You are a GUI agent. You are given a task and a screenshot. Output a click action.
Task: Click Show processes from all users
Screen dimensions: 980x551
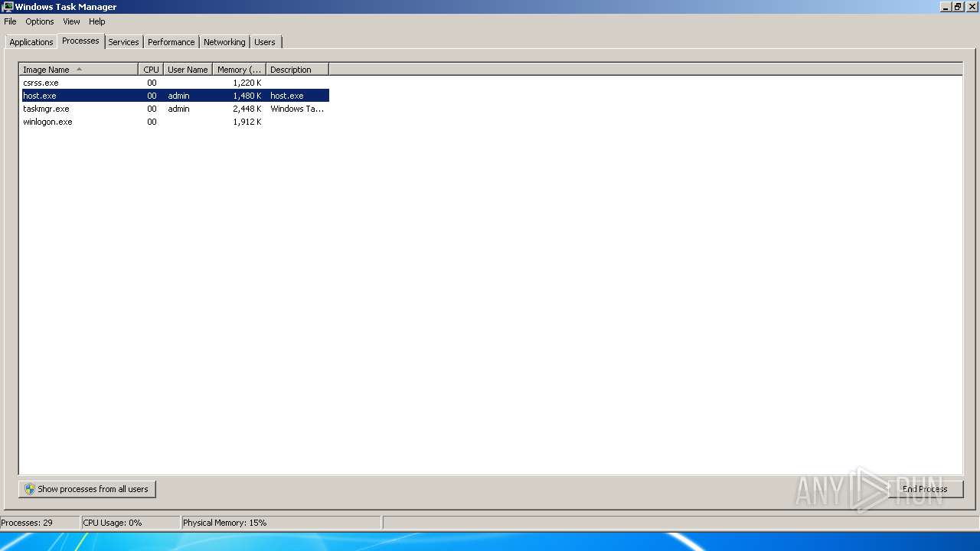click(87, 489)
